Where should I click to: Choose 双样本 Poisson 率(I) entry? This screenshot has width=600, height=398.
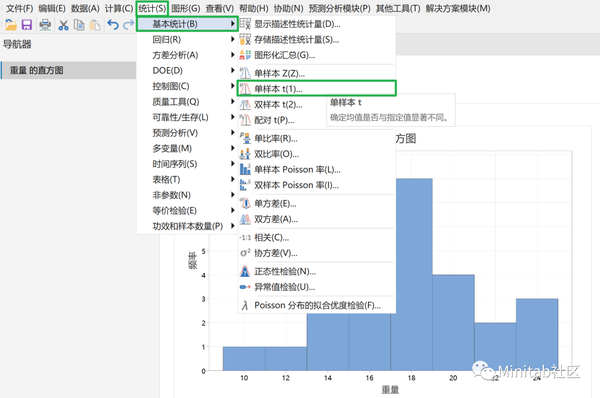coord(317,185)
